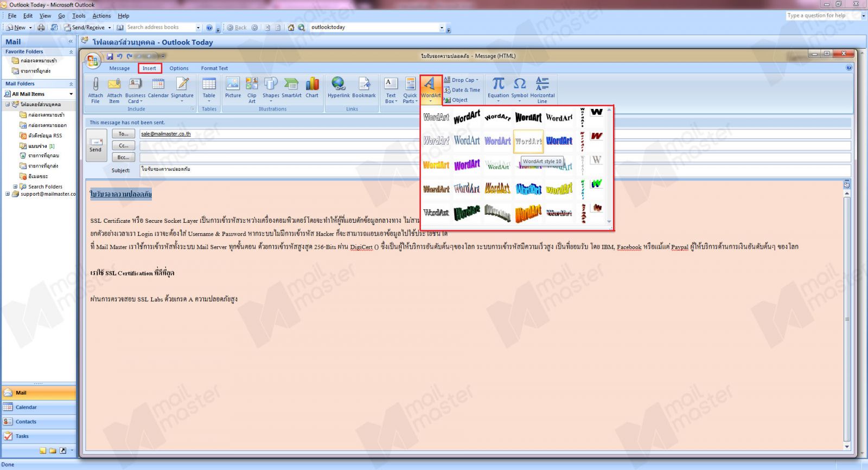Click the New mail button
This screenshot has width=868, height=470.
16,27
